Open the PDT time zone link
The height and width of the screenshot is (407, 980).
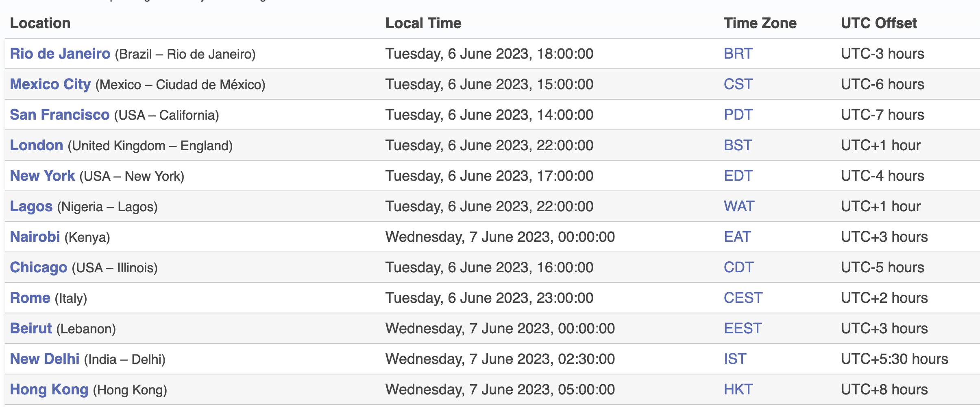coord(738,115)
